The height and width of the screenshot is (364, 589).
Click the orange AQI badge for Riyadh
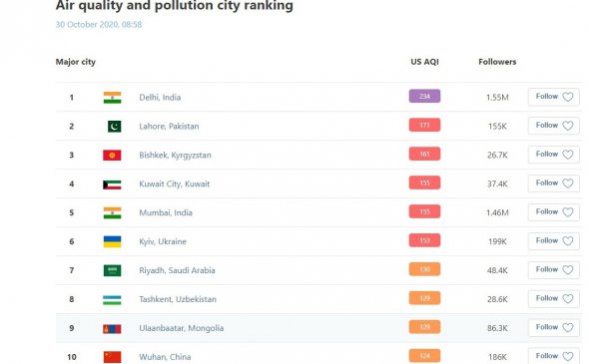pos(424,269)
